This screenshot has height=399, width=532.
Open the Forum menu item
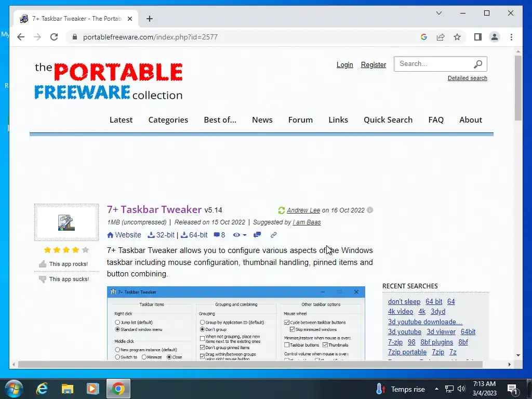pyautogui.click(x=301, y=120)
